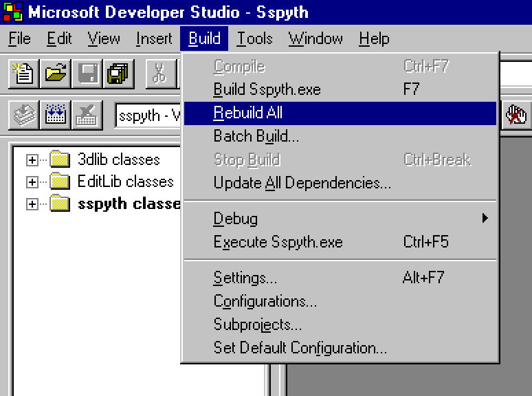
Task: Choose Batch Build... menu entry
Action: (340, 136)
